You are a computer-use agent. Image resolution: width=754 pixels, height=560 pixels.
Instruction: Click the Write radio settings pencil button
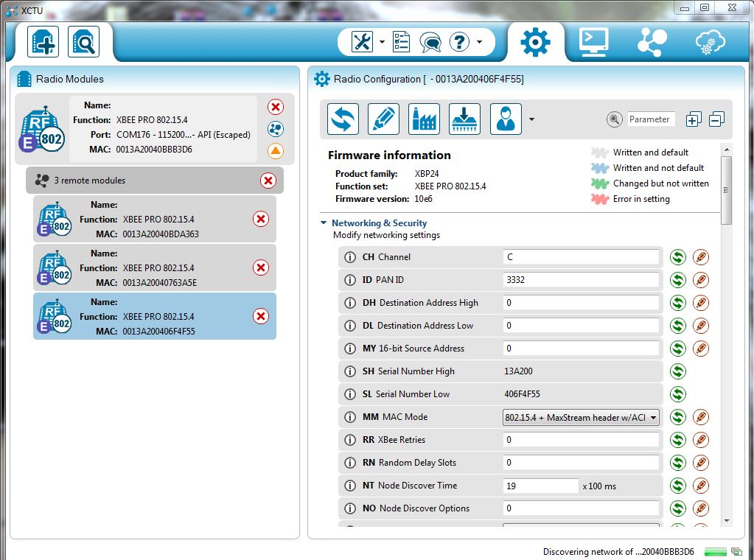383,119
